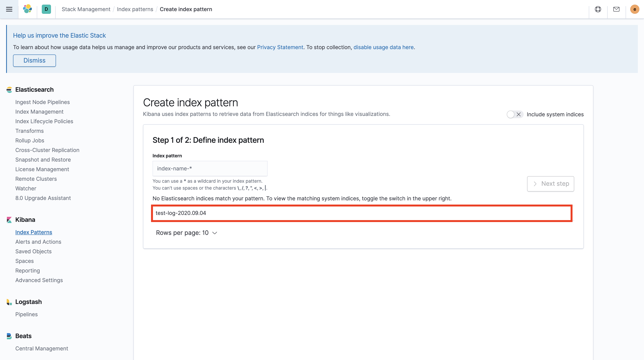Image resolution: width=644 pixels, height=360 pixels.
Task: Go to Index patterns breadcrumb
Action: tap(135, 9)
